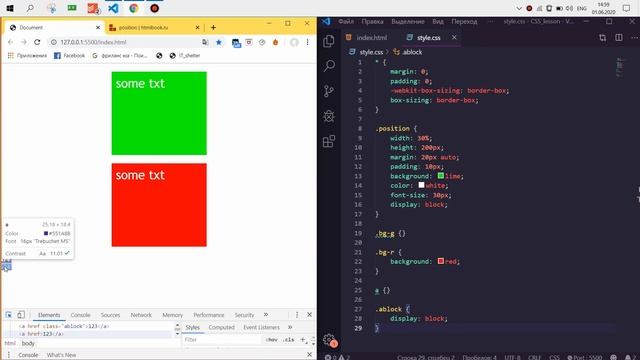Click the split editor icon in VS Code
The width and height of the screenshot is (640, 360).
[619, 38]
